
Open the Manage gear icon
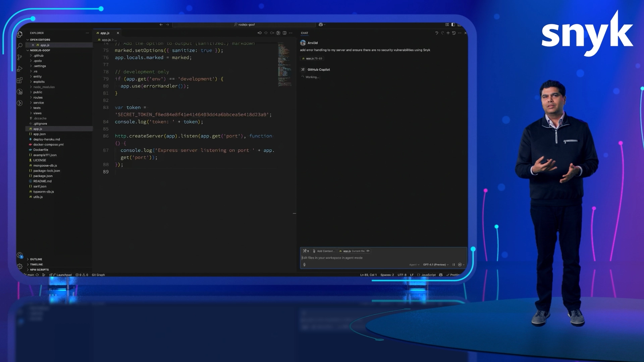[20, 266]
